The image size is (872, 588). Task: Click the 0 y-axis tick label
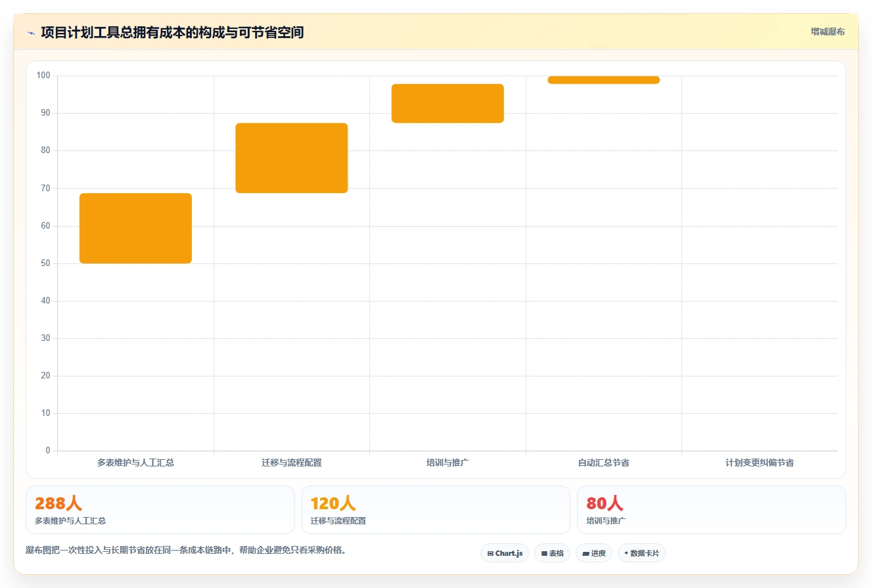[48, 451]
